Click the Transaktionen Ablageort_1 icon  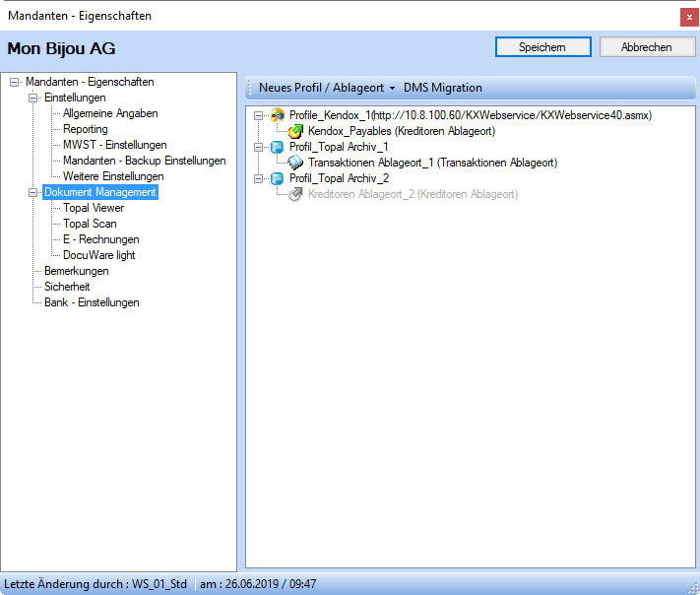coord(295,163)
